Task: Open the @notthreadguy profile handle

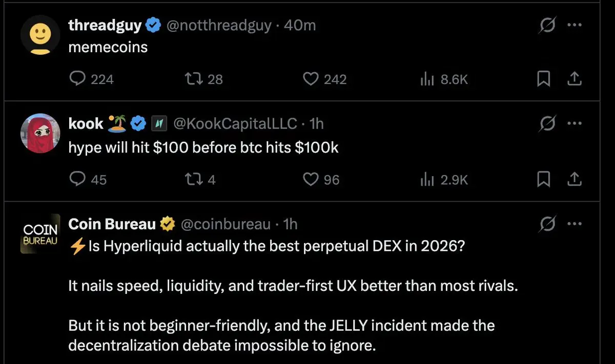Action: 219,25
